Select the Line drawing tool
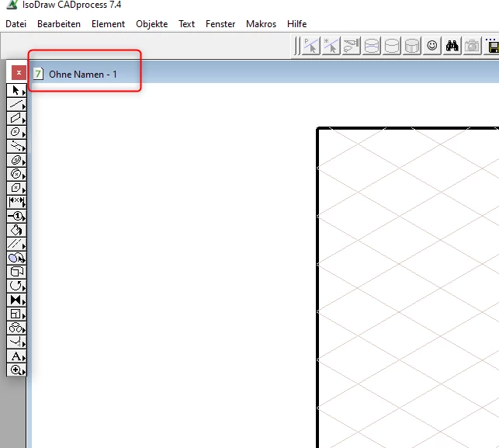 [16, 105]
